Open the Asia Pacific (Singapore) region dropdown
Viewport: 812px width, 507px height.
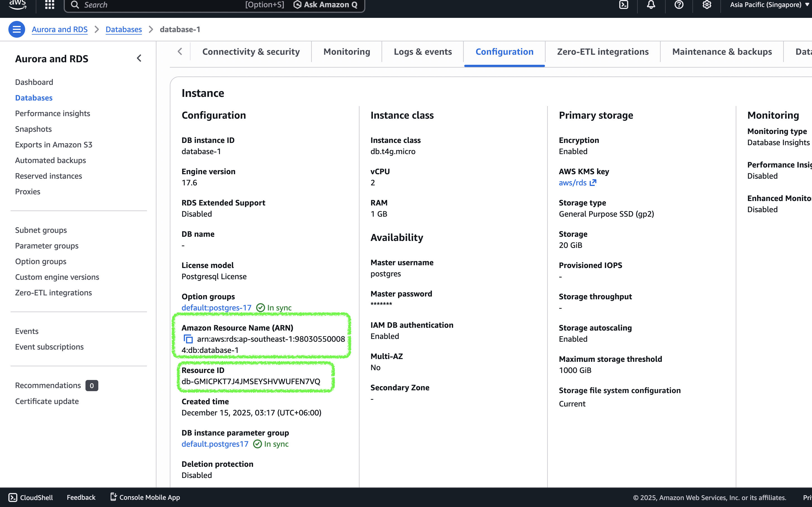[769, 5]
